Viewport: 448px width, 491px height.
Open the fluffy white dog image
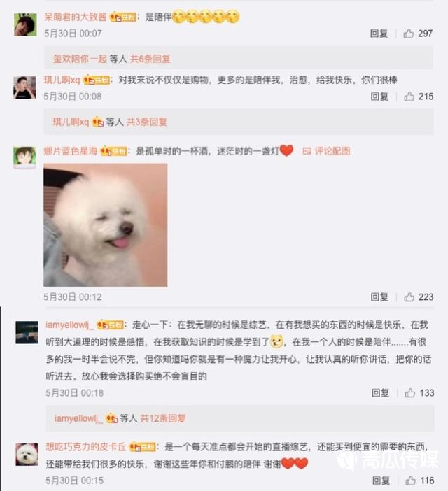point(106,225)
